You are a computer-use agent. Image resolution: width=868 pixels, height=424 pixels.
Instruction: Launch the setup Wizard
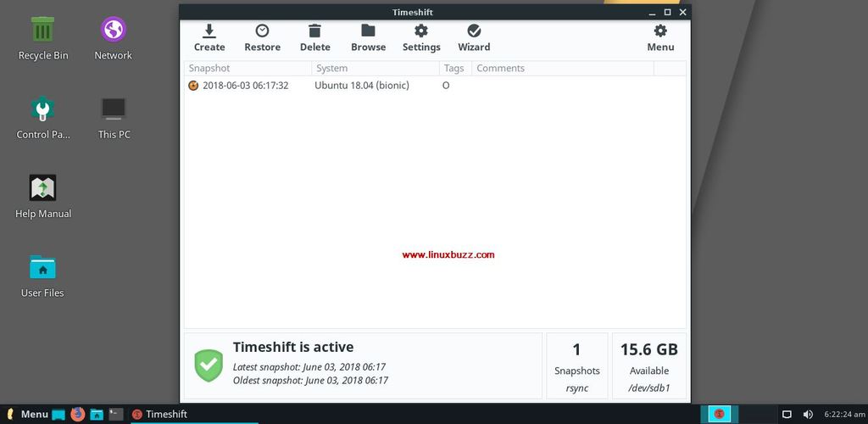pyautogui.click(x=474, y=38)
